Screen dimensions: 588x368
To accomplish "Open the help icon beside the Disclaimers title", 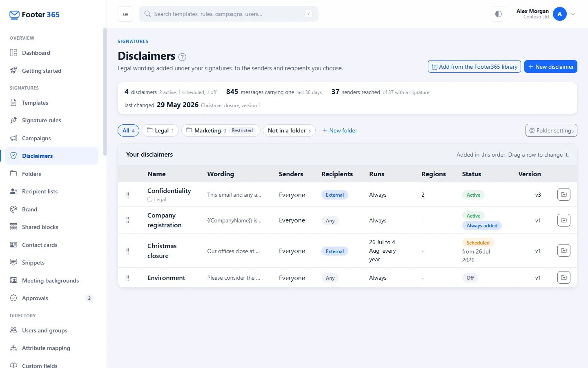I will [183, 57].
